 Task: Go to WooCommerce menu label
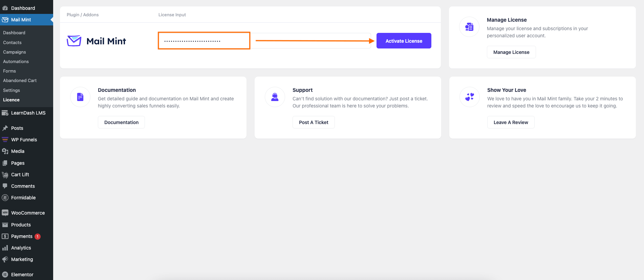tap(28, 213)
